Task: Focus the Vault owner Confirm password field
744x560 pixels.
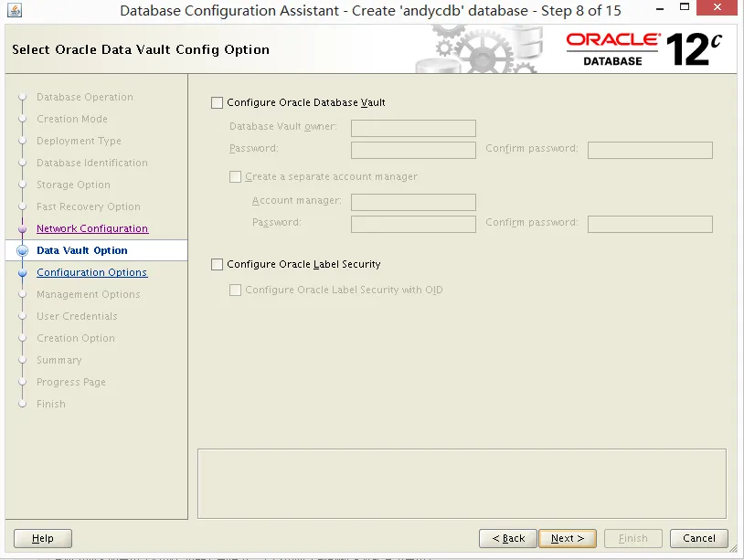Action: tap(650, 150)
